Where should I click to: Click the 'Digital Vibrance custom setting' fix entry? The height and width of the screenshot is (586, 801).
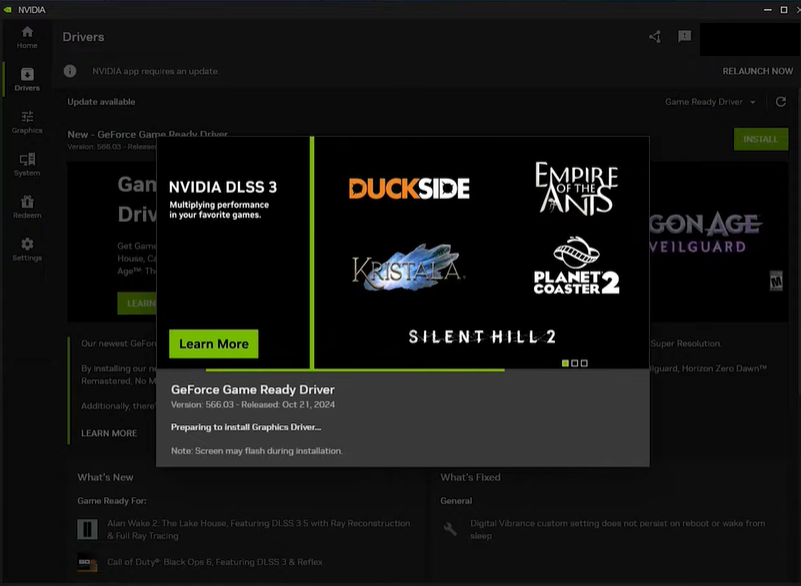pos(618,529)
